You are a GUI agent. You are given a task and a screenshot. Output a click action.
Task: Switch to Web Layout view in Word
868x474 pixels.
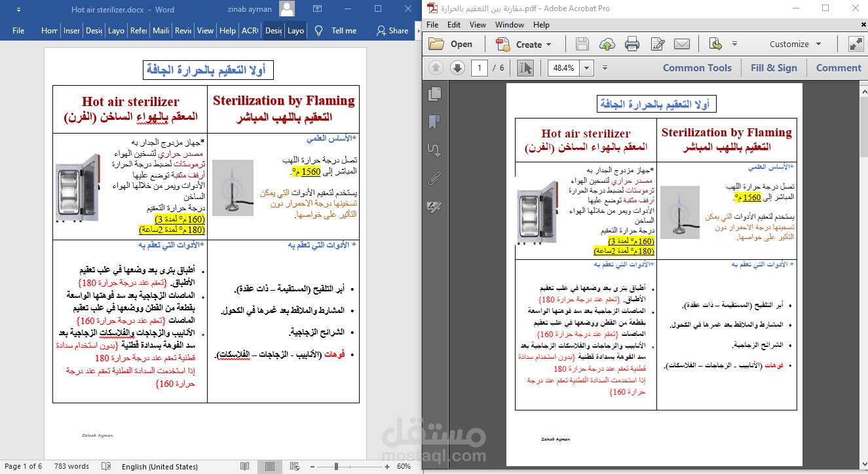tap(295, 466)
